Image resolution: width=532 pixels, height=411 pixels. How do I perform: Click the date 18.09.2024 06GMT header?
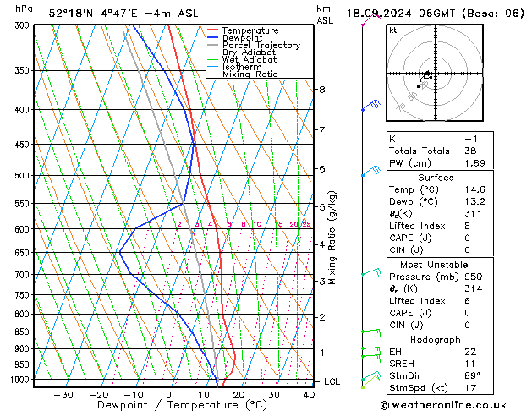(401, 14)
